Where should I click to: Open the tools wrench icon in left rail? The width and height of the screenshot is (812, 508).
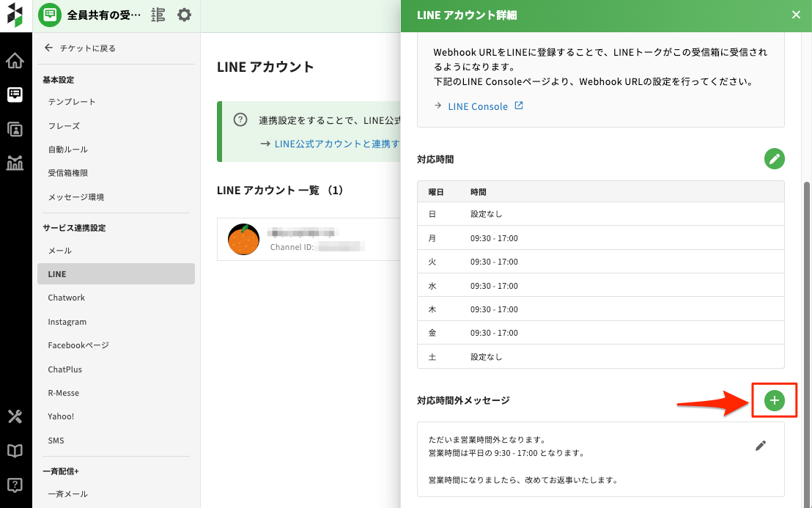pyautogui.click(x=15, y=416)
